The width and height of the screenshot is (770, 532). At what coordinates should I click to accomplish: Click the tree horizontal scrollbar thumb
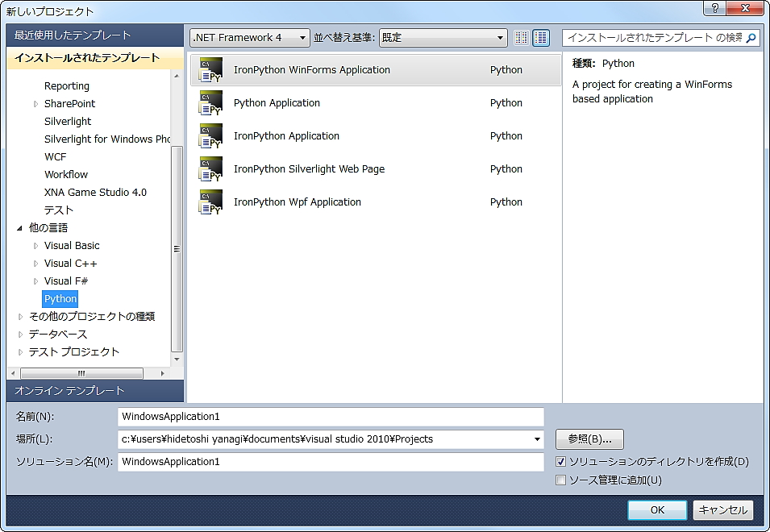[x=81, y=373]
